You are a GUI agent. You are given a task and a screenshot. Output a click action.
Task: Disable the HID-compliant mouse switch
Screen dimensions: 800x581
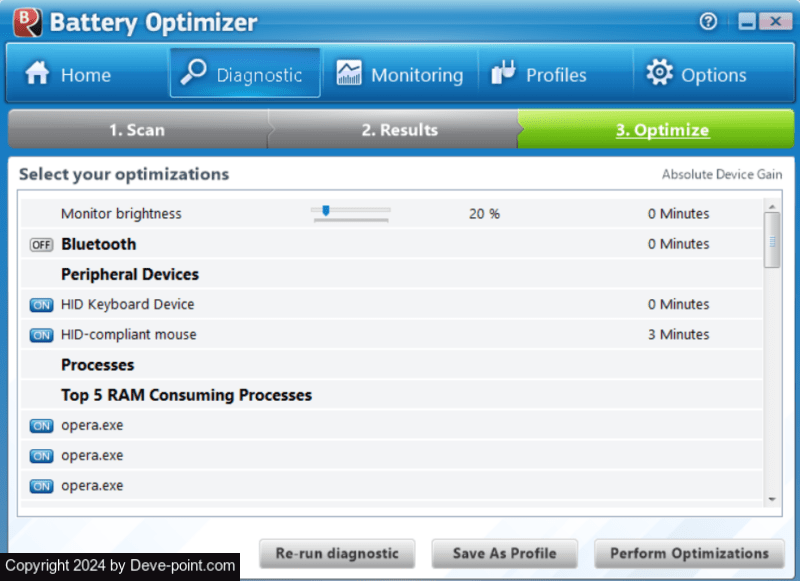[41, 335]
